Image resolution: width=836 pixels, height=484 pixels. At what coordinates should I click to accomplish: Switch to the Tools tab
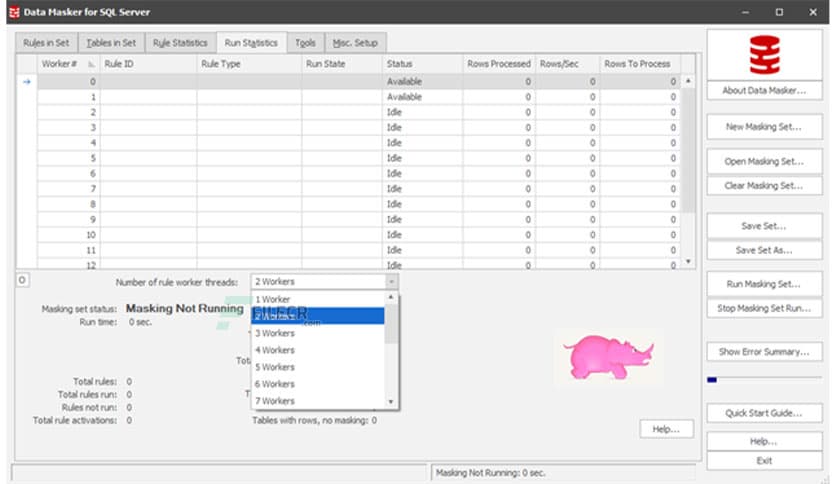click(306, 43)
